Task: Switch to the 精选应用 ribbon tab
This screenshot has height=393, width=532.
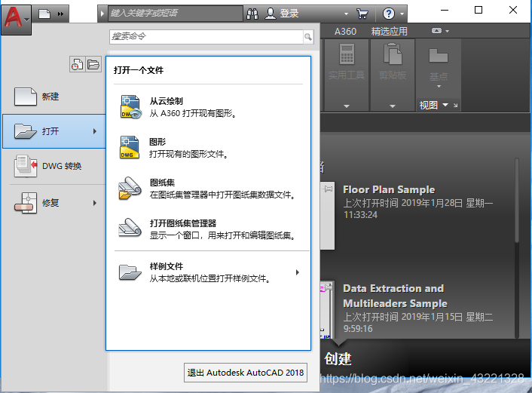Action: [x=389, y=32]
